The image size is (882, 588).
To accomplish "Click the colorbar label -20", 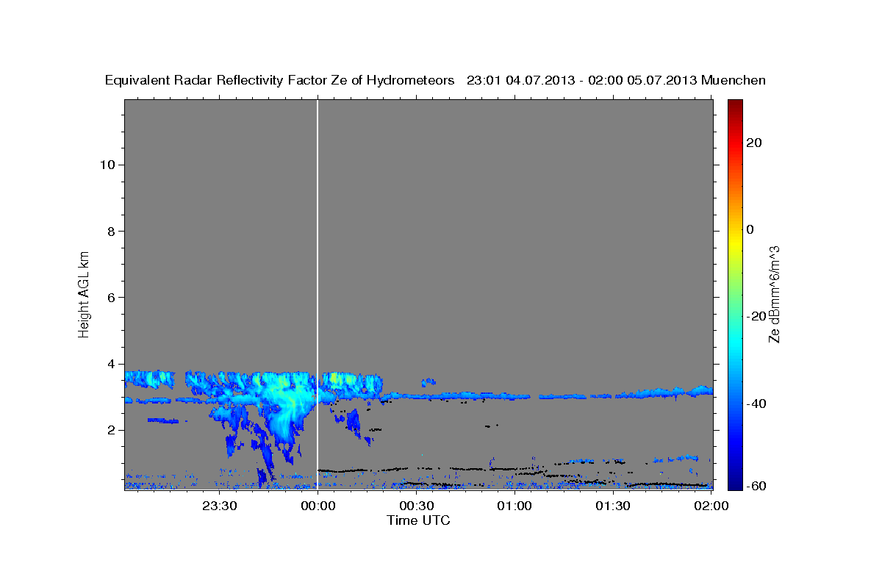I will 756,316.
